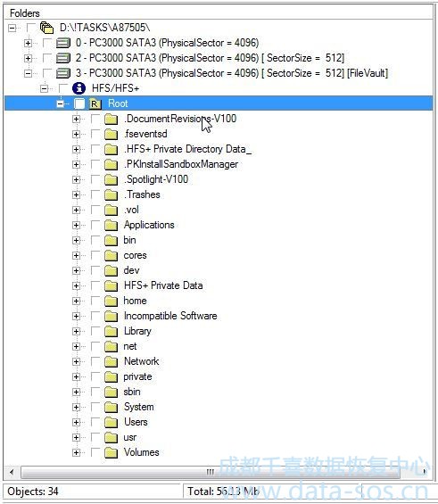Check the System folder checkbox
This screenshot has width=438, height=504.
coord(95,407)
